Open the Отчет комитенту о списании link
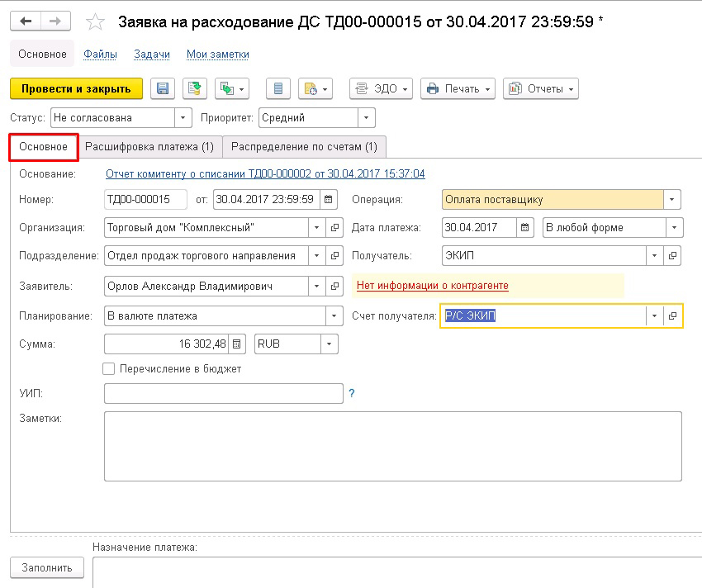Screen dimensions: 702x588 pos(265,174)
